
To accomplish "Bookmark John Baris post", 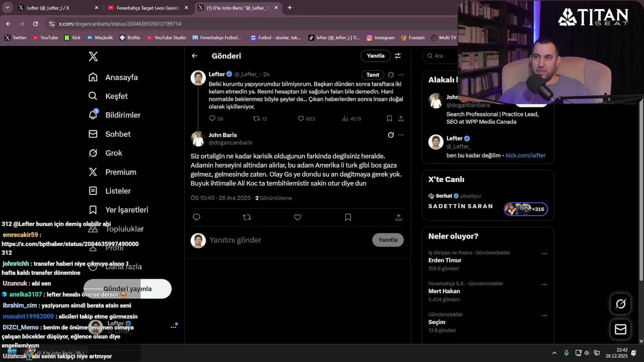I will tap(348, 217).
